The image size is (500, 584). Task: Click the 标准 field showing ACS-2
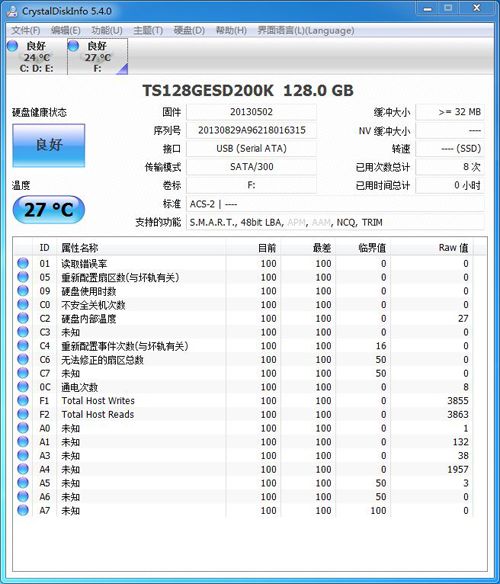coord(335,204)
